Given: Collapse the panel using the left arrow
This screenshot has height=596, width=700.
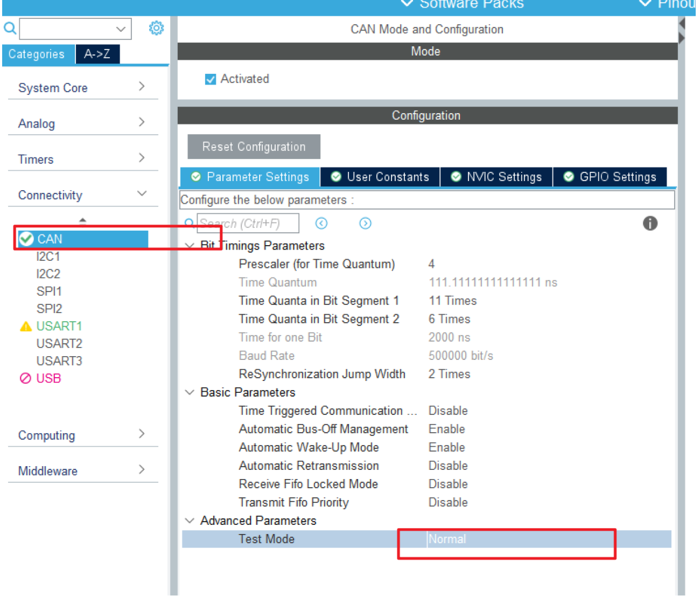Looking at the screenshot, I should coord(682,24).
